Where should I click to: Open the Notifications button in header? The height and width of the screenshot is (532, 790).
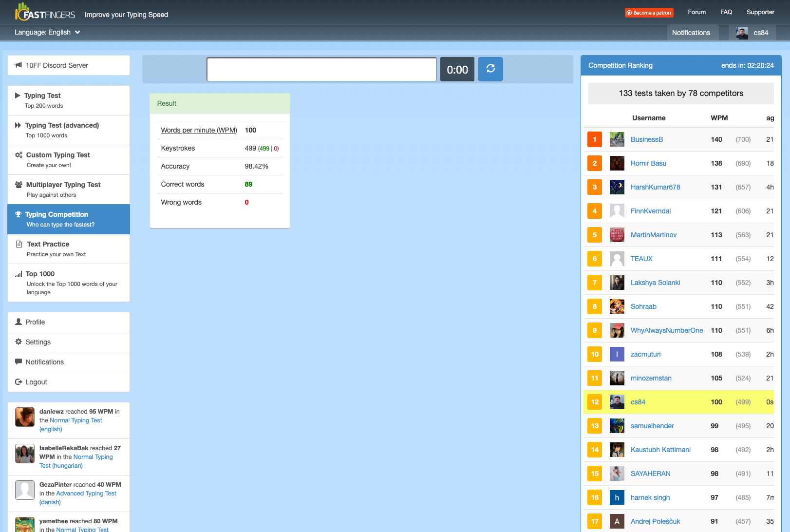691,33
